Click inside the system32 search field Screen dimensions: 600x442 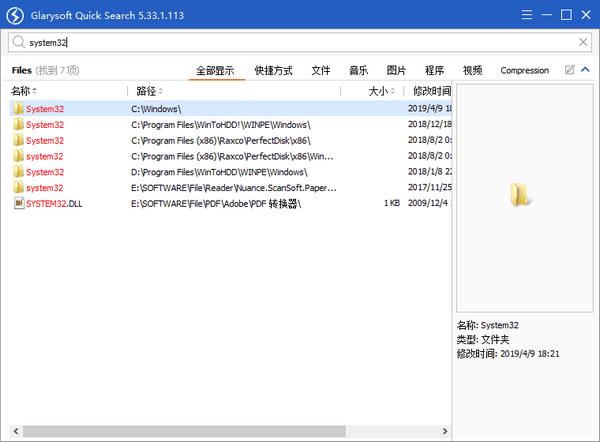coord(300,43)
